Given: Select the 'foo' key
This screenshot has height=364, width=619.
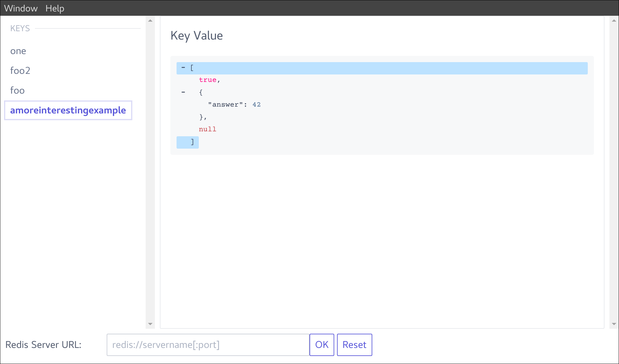Looking at the screenshot, I should click(17, 91).
